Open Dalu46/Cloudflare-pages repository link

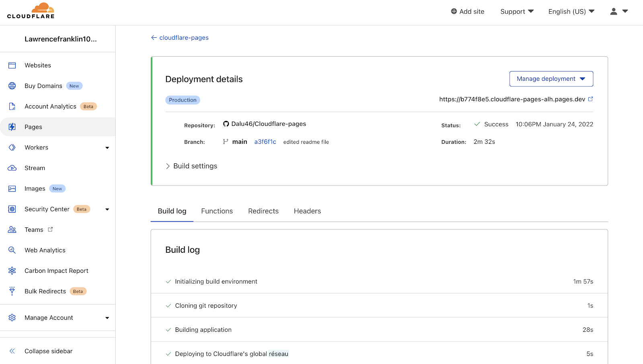268,124
